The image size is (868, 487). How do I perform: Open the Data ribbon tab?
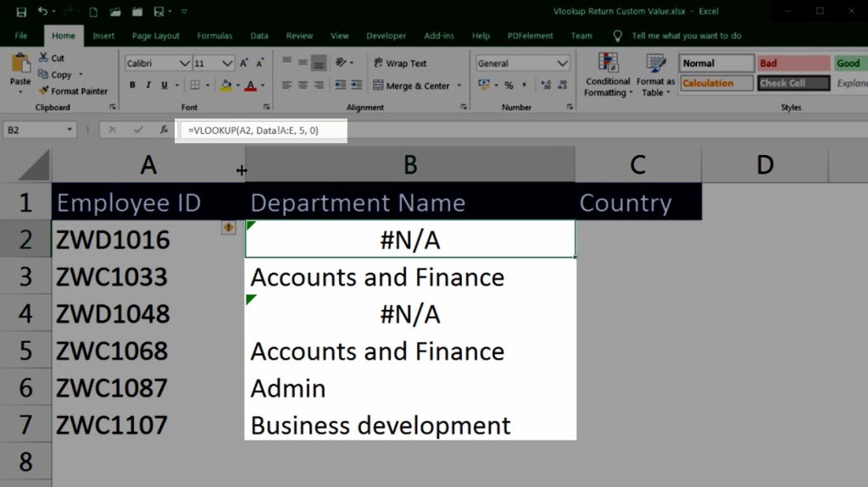(259, 36)
